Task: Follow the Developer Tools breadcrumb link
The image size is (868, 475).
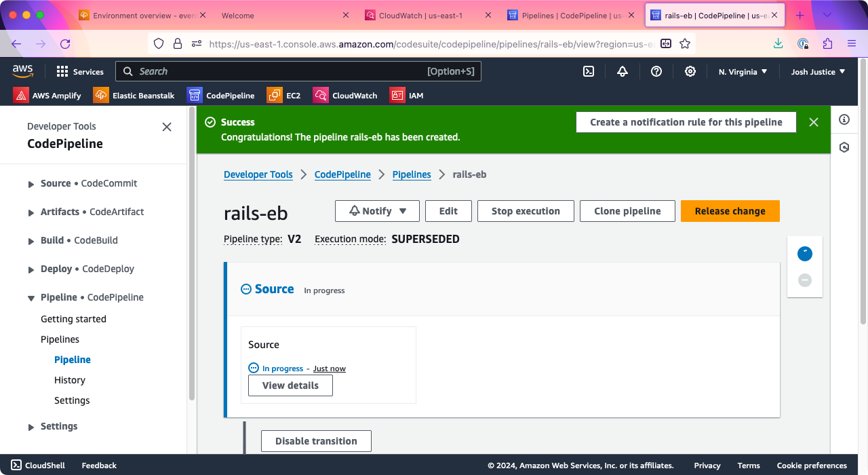Action: click(258, 174)
